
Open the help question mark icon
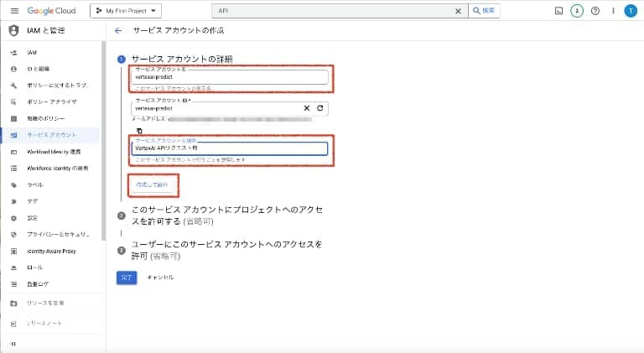[595, 11]
